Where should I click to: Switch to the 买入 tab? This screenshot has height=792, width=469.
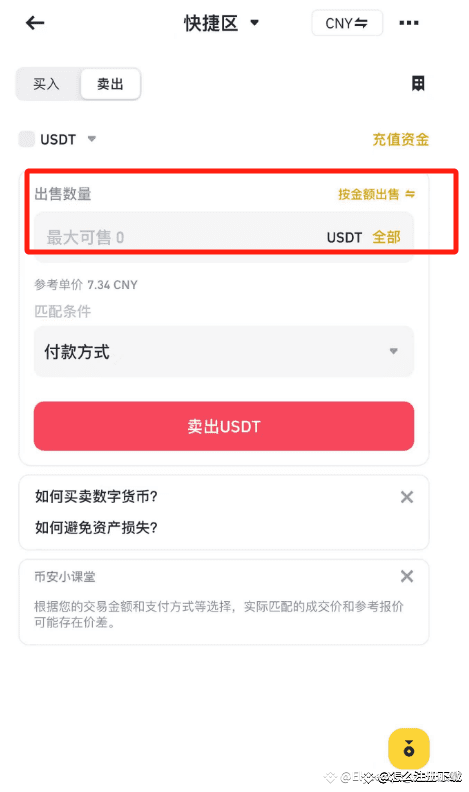(46, 84)
